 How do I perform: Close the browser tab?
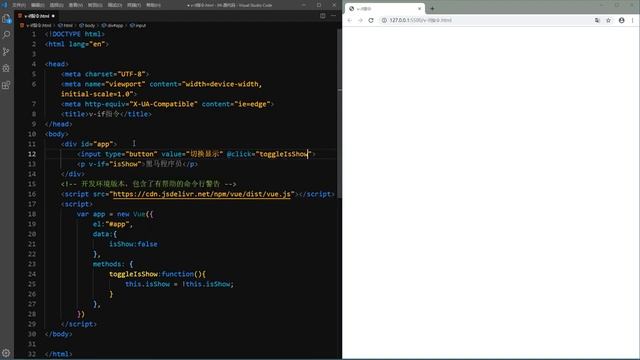click(x=419, y=8)
